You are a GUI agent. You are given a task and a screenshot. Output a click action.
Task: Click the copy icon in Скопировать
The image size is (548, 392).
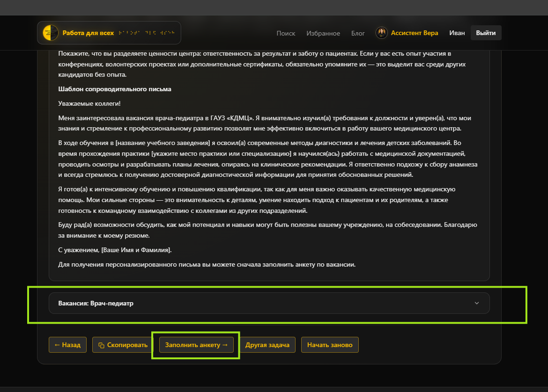101,345
